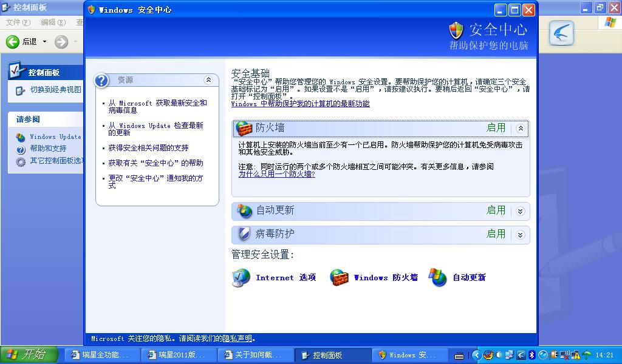Open support for security-related issues link

pyautogui.click(x=148, y=148)
